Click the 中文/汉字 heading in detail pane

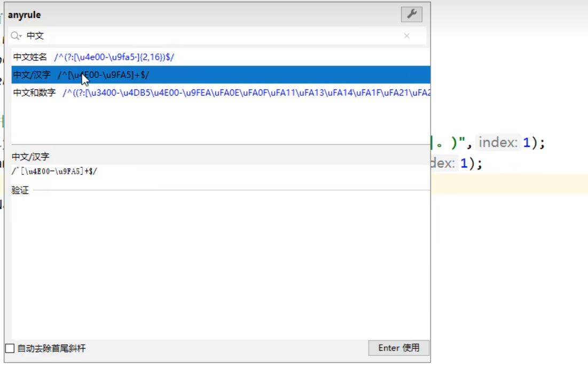click(x=30, y=157)
